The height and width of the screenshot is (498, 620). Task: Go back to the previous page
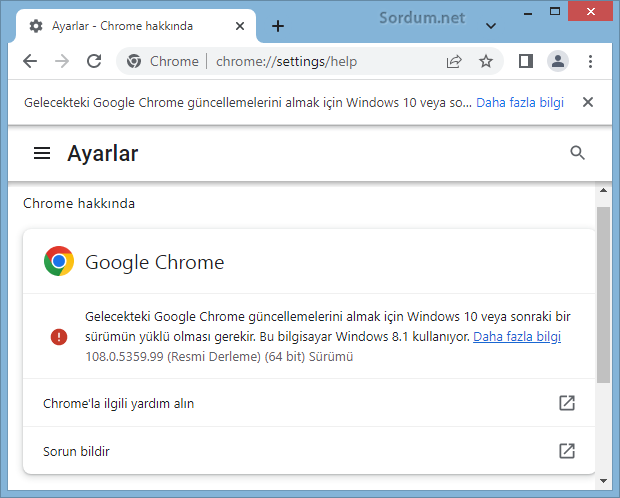point(30,61)
